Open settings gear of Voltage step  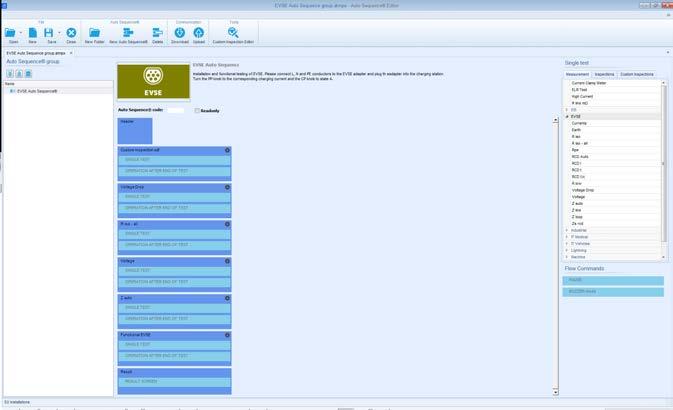(x=227, y=261)
